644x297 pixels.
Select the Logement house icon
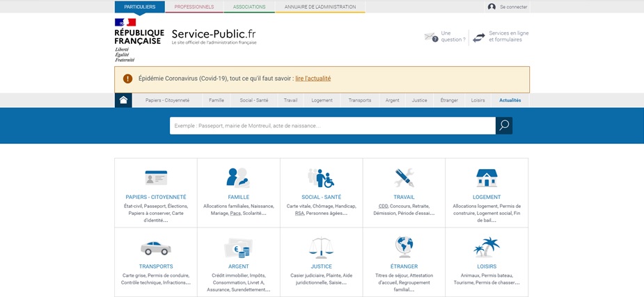click(487, 178)
